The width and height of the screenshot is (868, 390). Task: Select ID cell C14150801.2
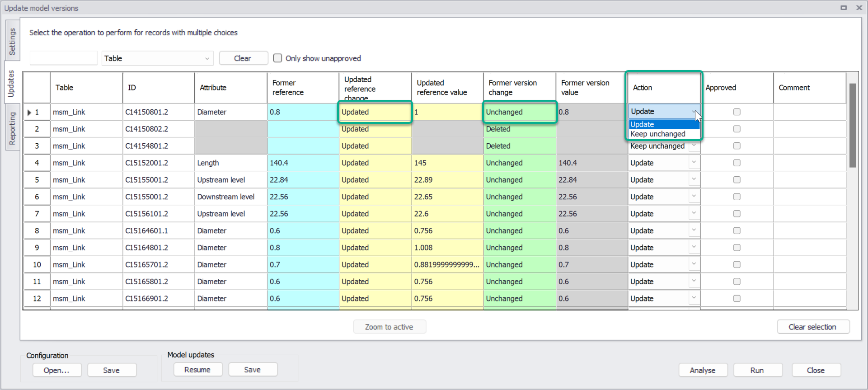point(159,112)
